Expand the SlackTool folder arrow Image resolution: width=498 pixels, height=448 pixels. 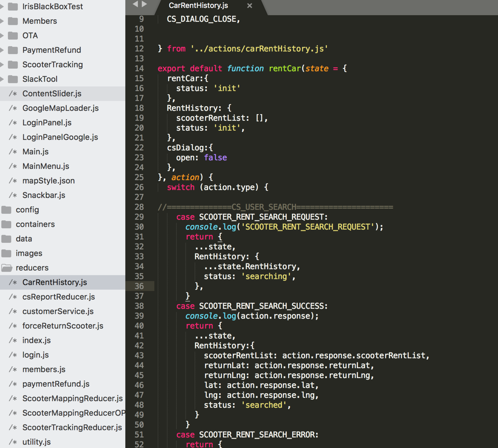[2, 79]
